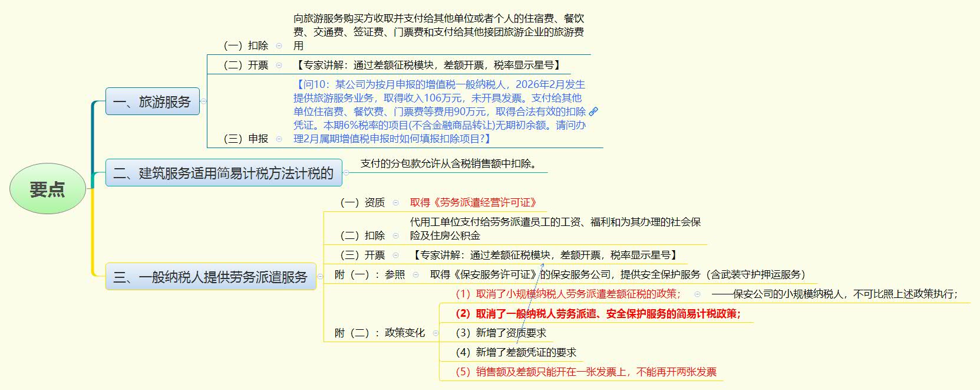This screenshot has height=390, width=980.
Task: Select the (三)开票 node under 劳务派遣服务
Action: (362, 255)
